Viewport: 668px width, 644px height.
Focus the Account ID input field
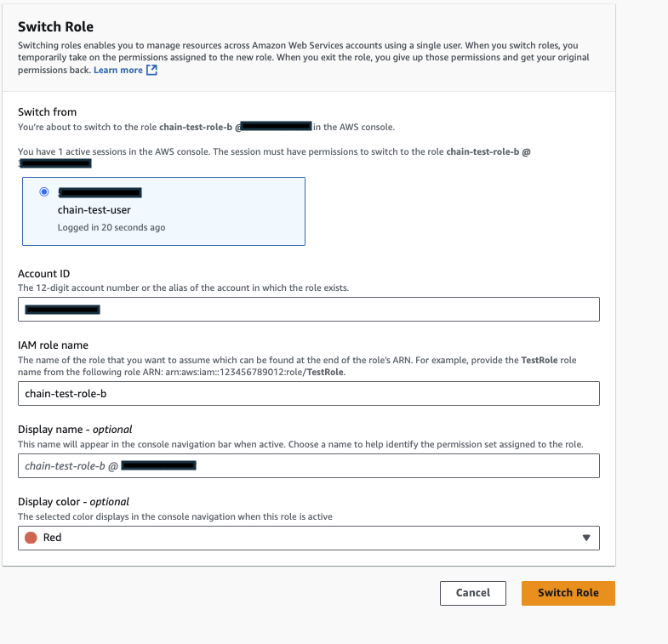(x=309, y=309)
